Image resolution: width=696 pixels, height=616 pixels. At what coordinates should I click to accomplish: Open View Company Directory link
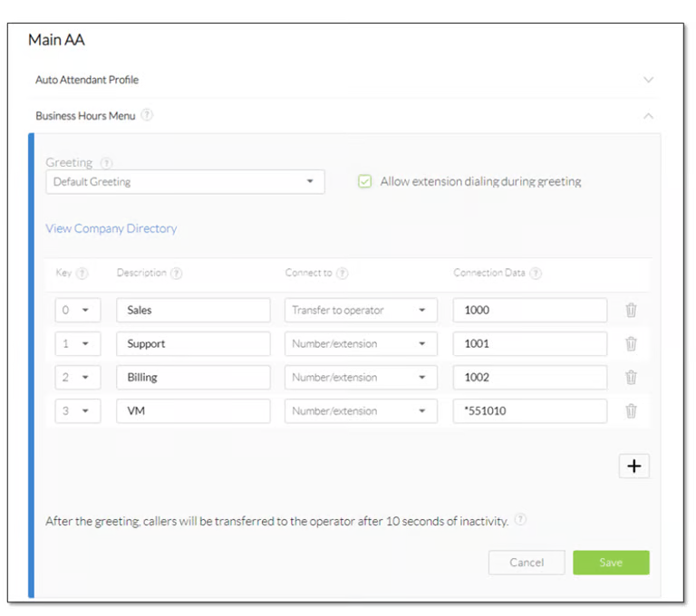(x=111, y=228)
